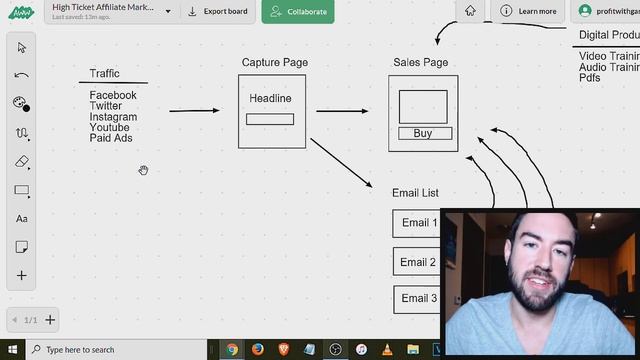Open OBS Studio from the taskbar
This screenshot has width=640, height=360.
pyautogui.click(x=336, y=350)
